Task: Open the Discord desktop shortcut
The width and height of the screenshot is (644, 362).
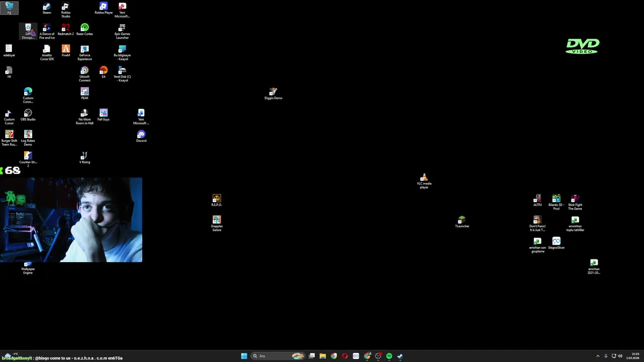Action: coord(141,136)
